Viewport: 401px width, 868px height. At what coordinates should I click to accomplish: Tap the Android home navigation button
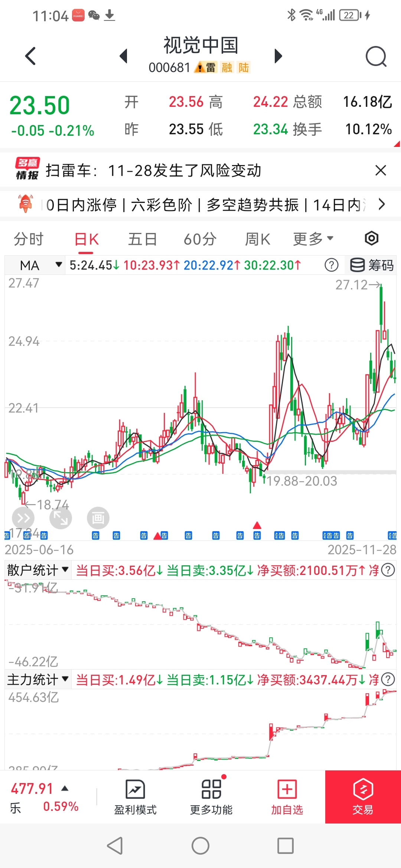(200, 846)
